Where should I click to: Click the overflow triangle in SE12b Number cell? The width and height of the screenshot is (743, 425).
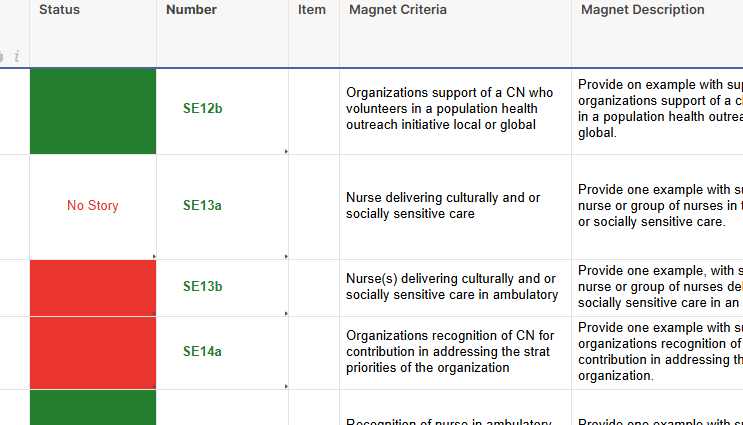pos(286,152)
